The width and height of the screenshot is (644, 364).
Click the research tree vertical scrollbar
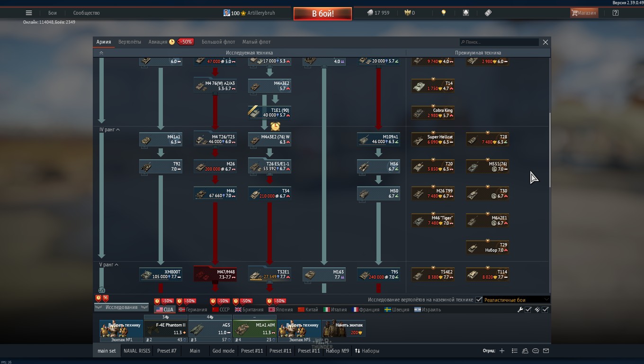(x=549, y=150)
